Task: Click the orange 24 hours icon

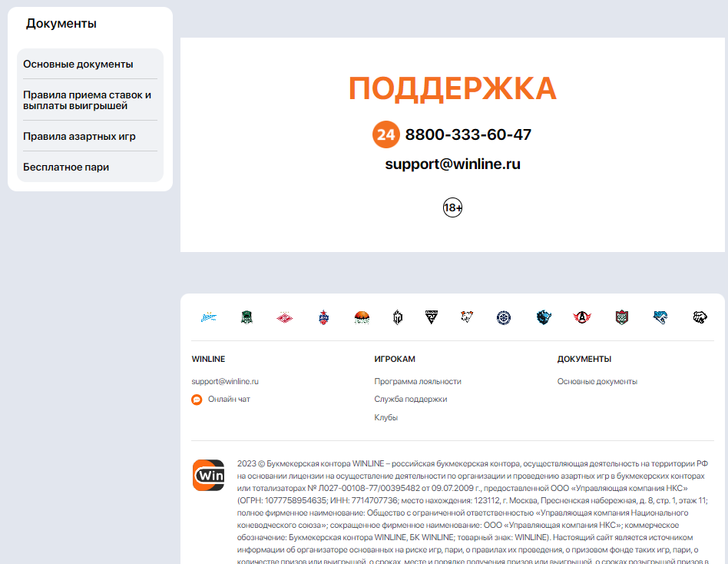Action: pos(386,134)
